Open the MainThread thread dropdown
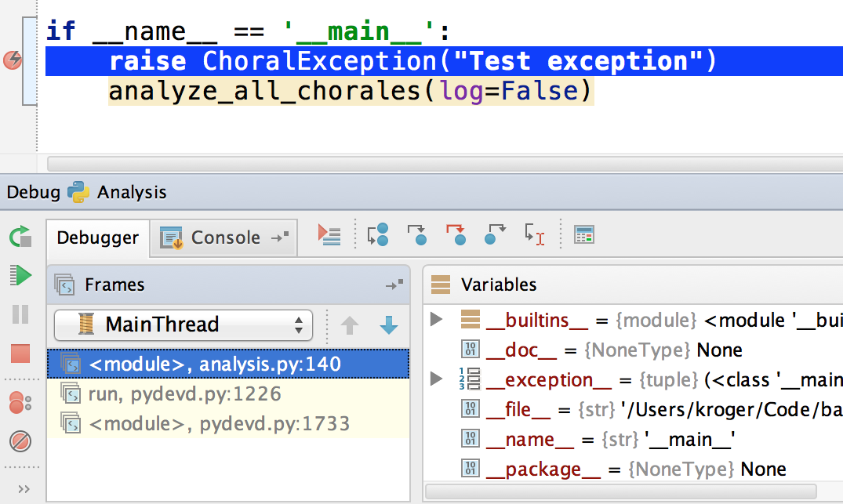 tap(183, 325)
